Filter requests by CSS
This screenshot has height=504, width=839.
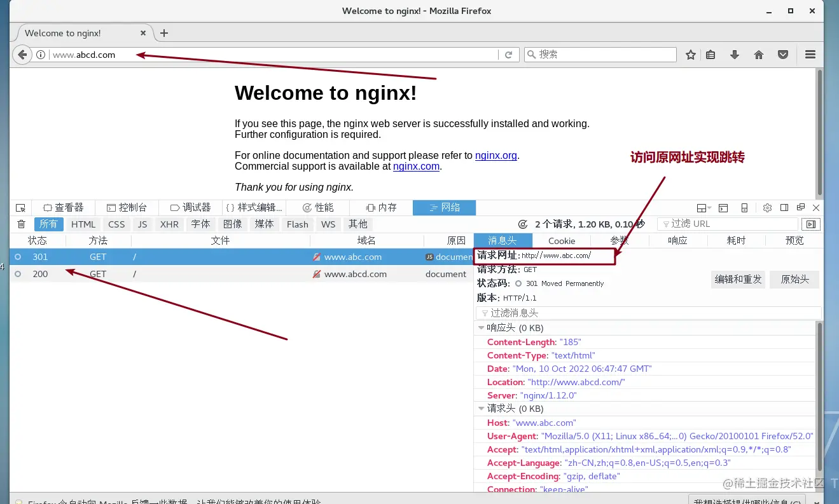tap(116, 224)
